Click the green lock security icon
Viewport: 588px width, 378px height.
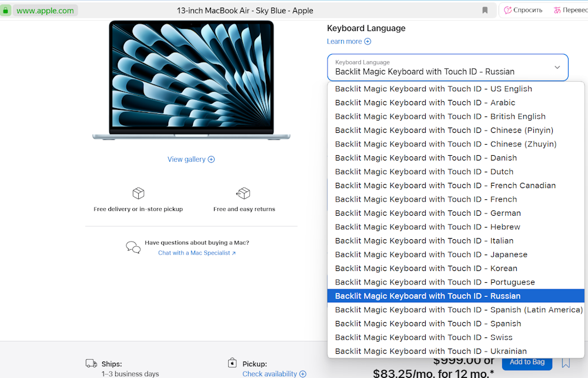pyautogui.click(x=6, y=11)
